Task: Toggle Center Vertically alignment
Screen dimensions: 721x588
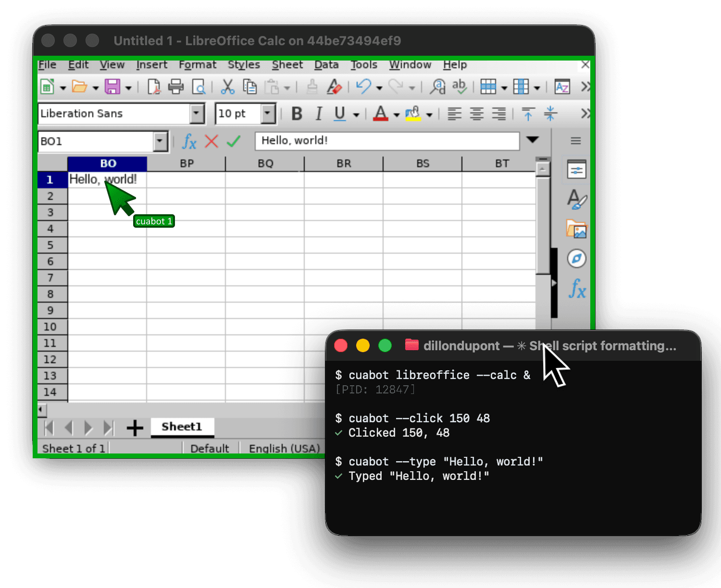Action: pyautogui.click(x=550, y=114)
